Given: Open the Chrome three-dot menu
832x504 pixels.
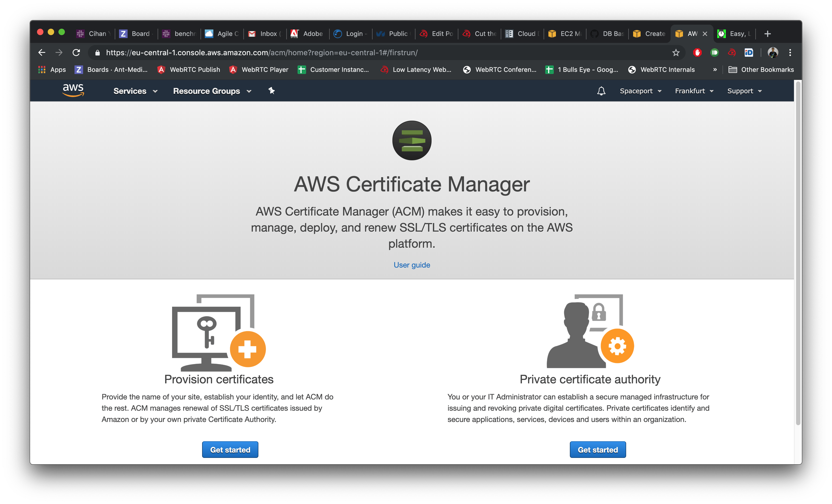Looking at the screenshot, I should pyautogui.click(x=790, y=53).
